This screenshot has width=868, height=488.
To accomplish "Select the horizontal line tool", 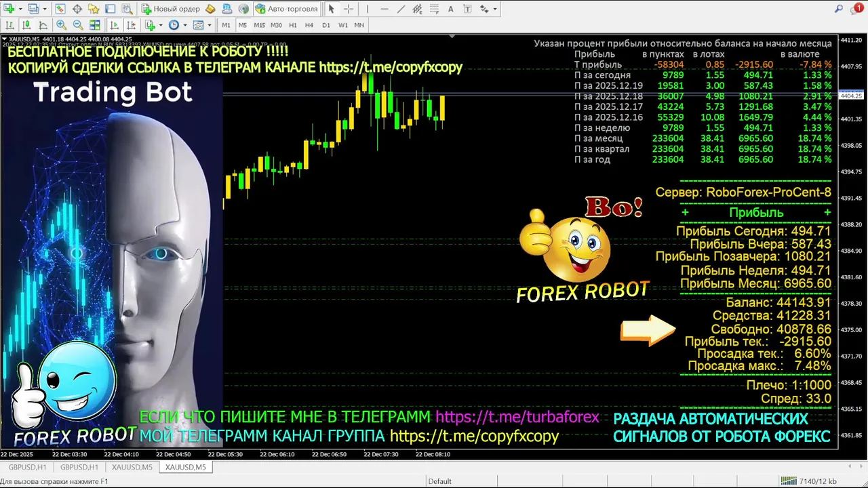I will (x=384, y=9).
